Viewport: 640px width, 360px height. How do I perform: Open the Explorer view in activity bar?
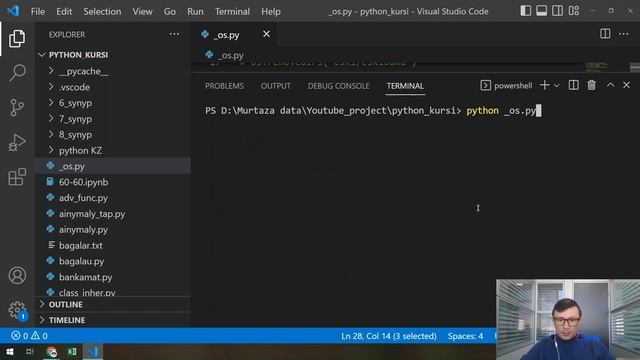[17, 38]
